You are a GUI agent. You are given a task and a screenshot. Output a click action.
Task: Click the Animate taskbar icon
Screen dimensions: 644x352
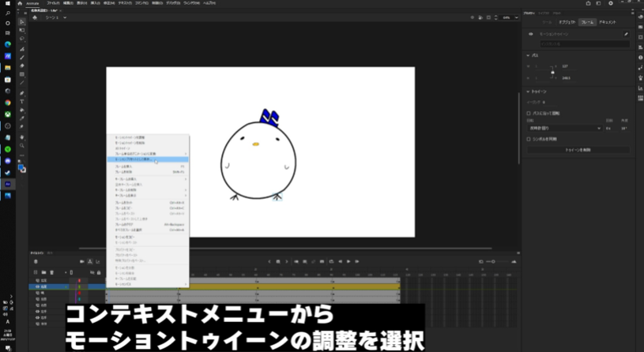pos(7,184)
